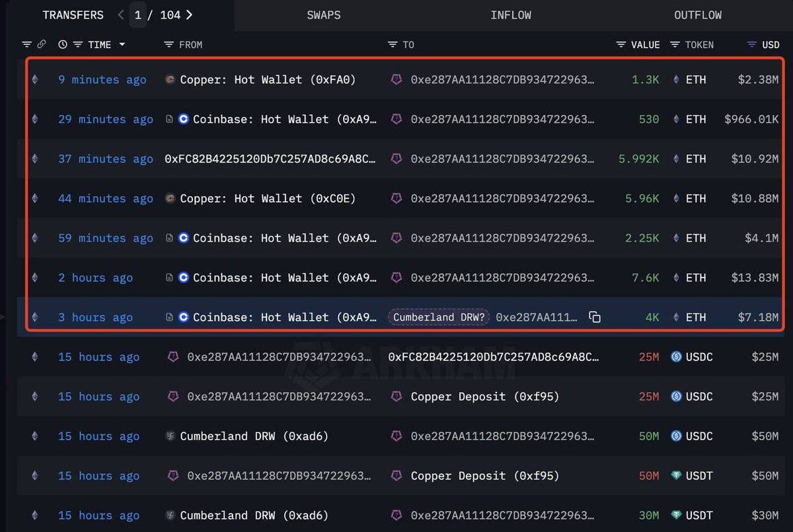This screenshot has height=532, width=793.
Task: Click the 7.6K ETH value
Action: (646, 278)
